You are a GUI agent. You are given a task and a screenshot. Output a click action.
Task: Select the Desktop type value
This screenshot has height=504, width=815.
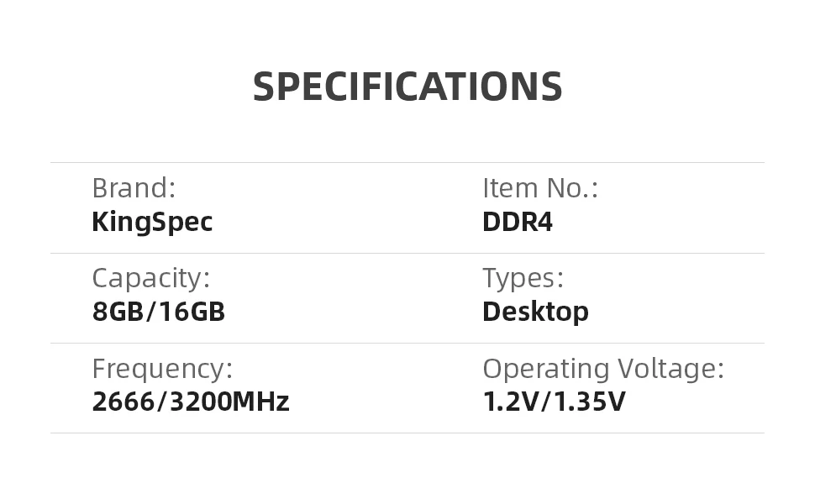point(535,312)
